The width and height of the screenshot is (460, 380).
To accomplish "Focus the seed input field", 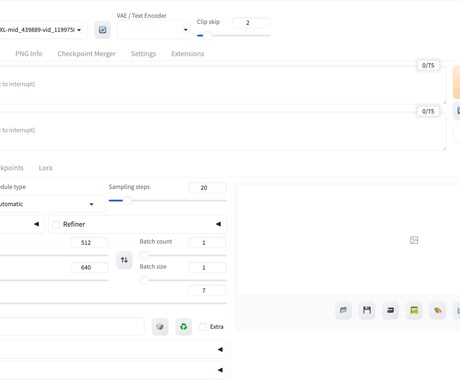I will 72,326.
